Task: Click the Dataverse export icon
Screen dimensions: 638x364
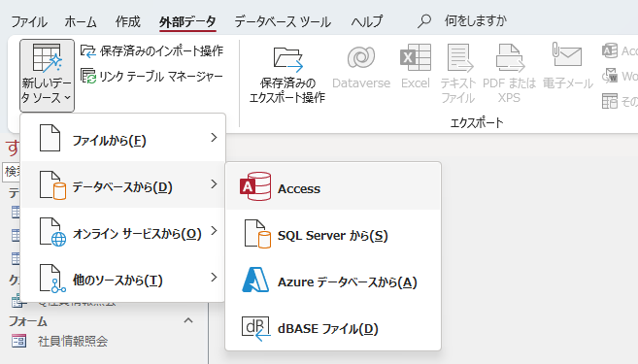Action: coord(361,57)
